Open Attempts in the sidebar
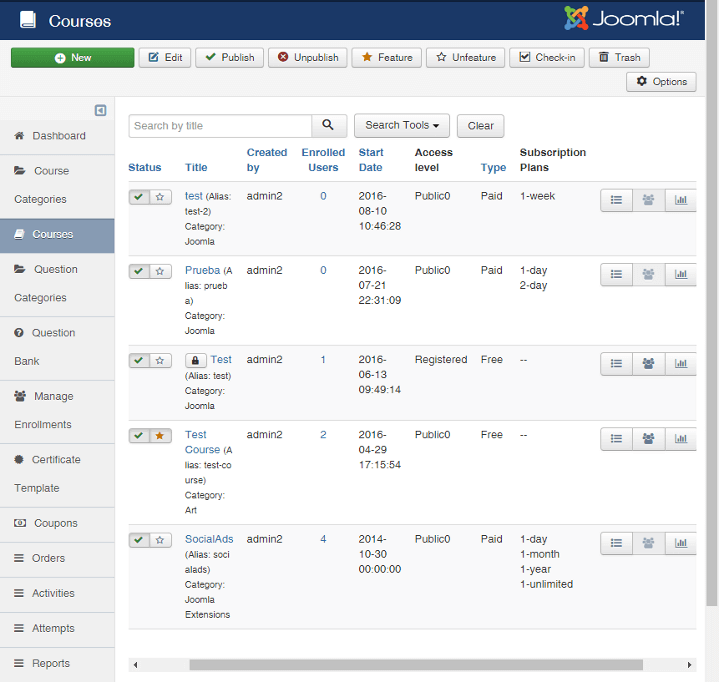Image resolution: width=719 pixels, height=682 pixels. click(x=57, y=628)
